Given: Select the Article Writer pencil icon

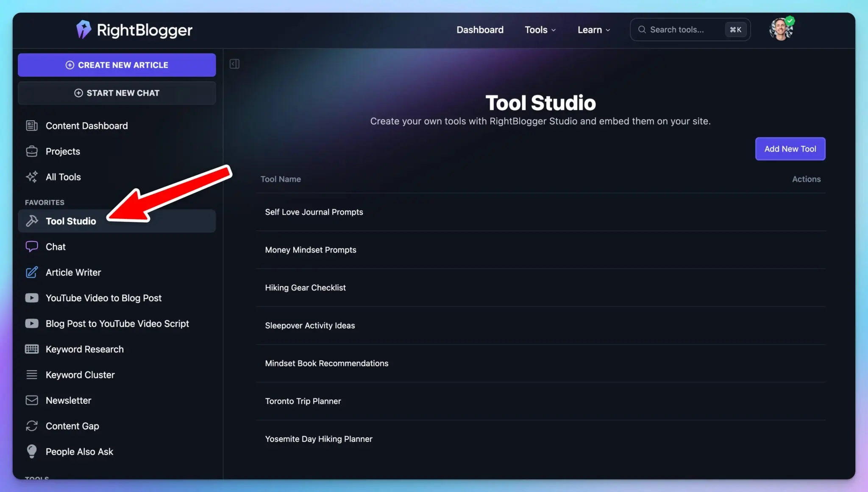Looking at the screenshot, I should [32, 272].
